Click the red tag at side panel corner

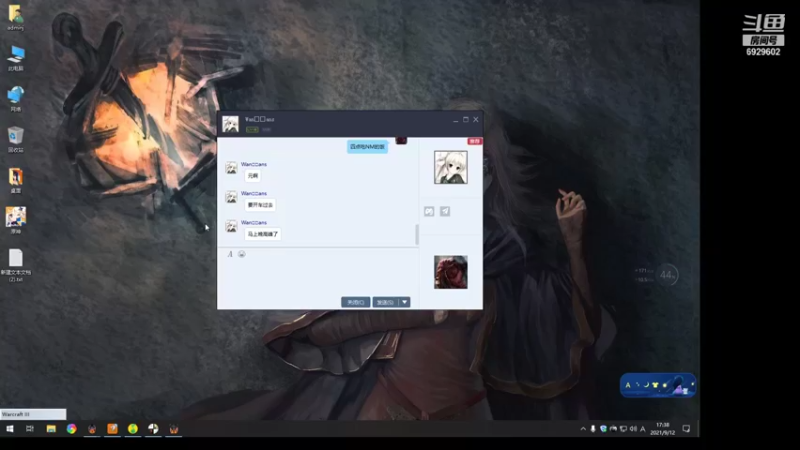[x=475, y=141]
